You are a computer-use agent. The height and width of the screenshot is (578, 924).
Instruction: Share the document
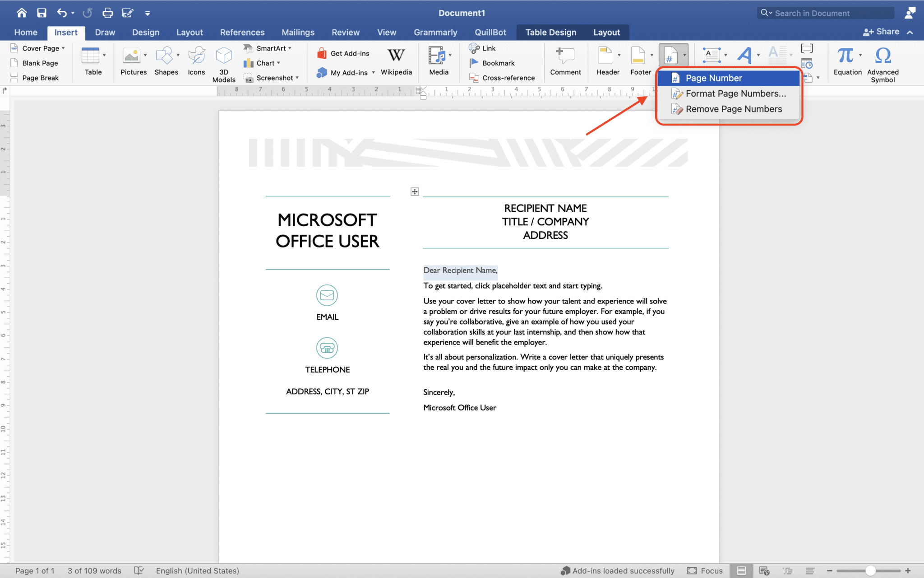pyautogui.click(x=881, y=32)
